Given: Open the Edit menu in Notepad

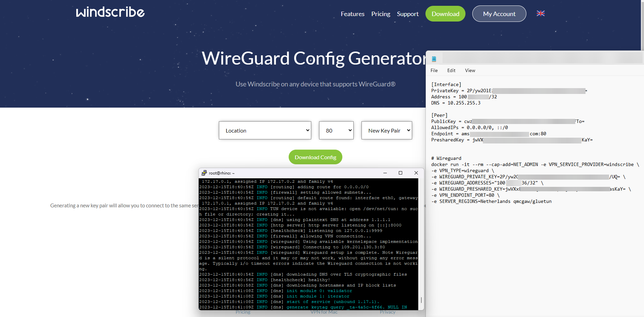Looking at the screenshot, I should tap(451, 70).
